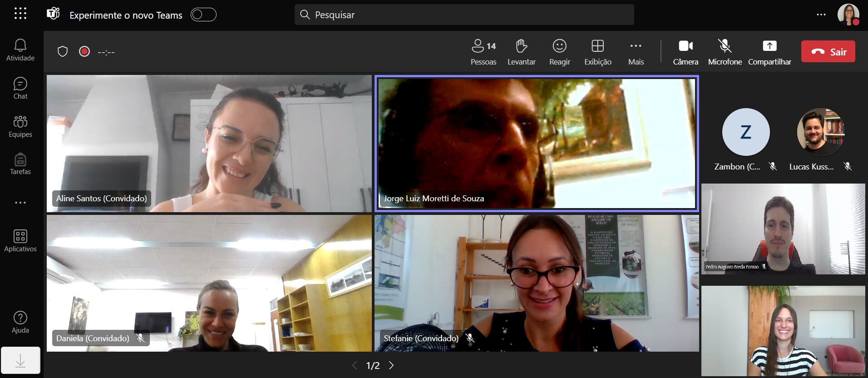
Task: Leave the meeting with Sair button
Action: (x=828, y=52)
